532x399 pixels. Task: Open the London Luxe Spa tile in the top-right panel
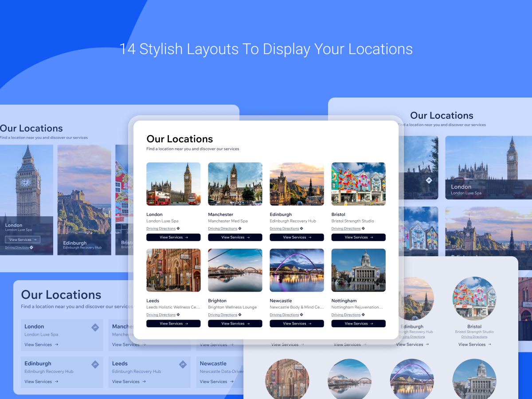488,168
